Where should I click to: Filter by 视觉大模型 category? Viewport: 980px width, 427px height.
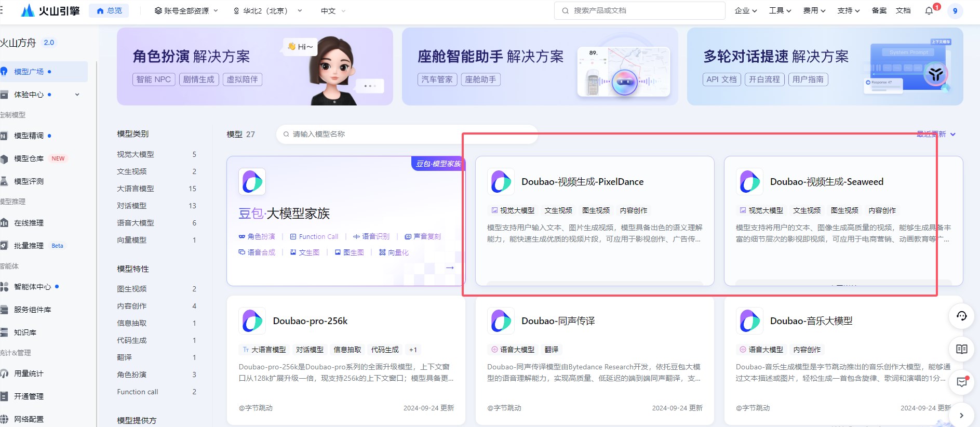click(157, 154)
